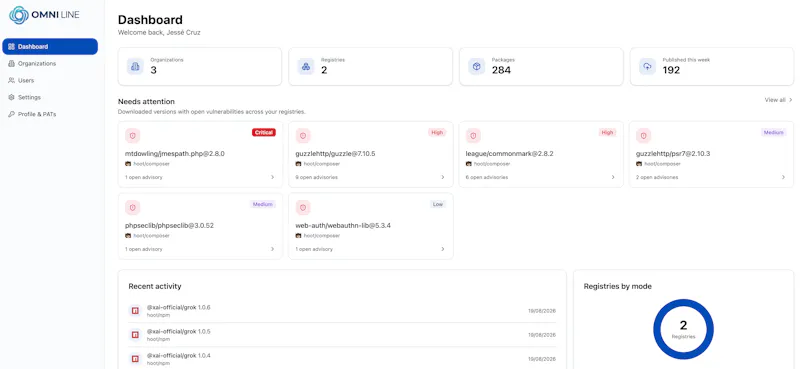Click the Critical severity badge
This screenshot has width=800, height=369.
click(264, 132)
